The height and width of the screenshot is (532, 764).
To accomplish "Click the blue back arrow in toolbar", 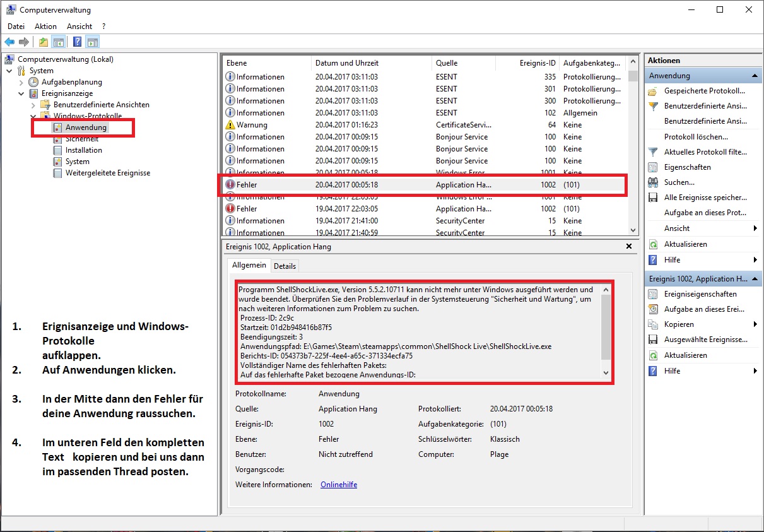I will (x=9, y=42).
